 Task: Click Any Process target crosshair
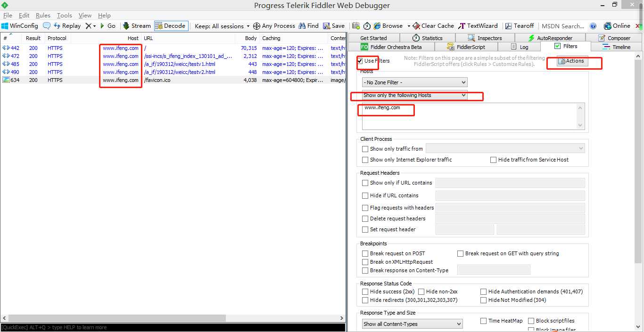274,26
